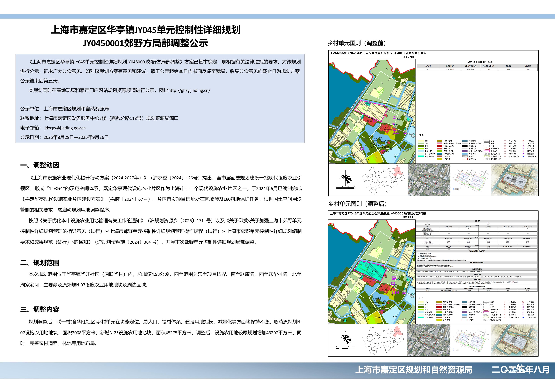Click 供电设施 lightning icon in 调整前 legend
The width and height of the screenshot is (555, 392).
pos(523,143)
